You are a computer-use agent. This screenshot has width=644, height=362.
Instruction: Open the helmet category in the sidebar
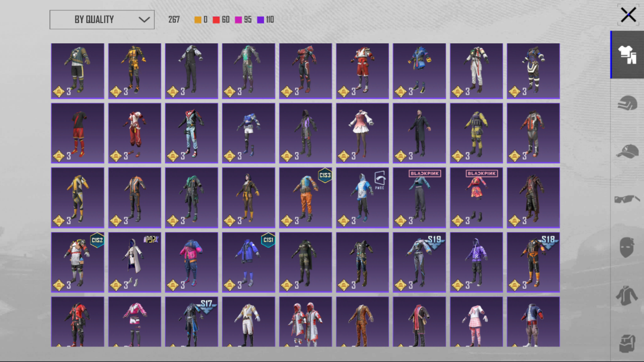(627, 103)
